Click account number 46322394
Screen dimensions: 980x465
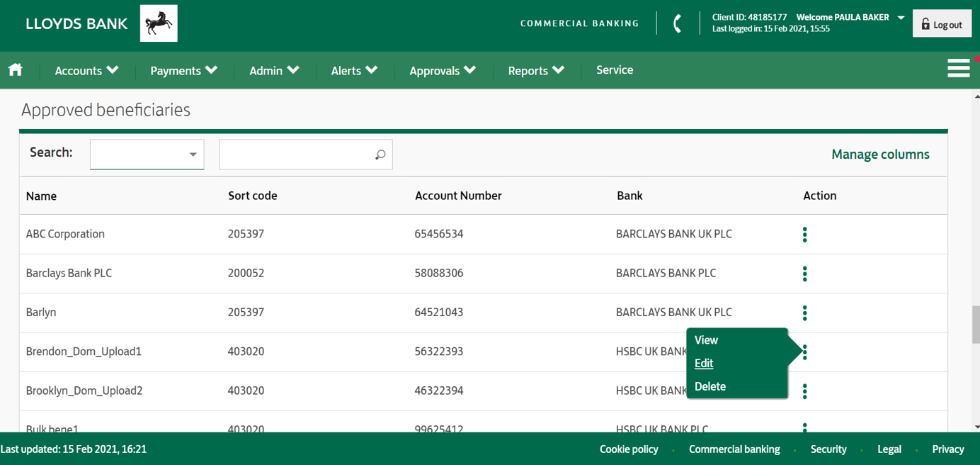(439, 391)
